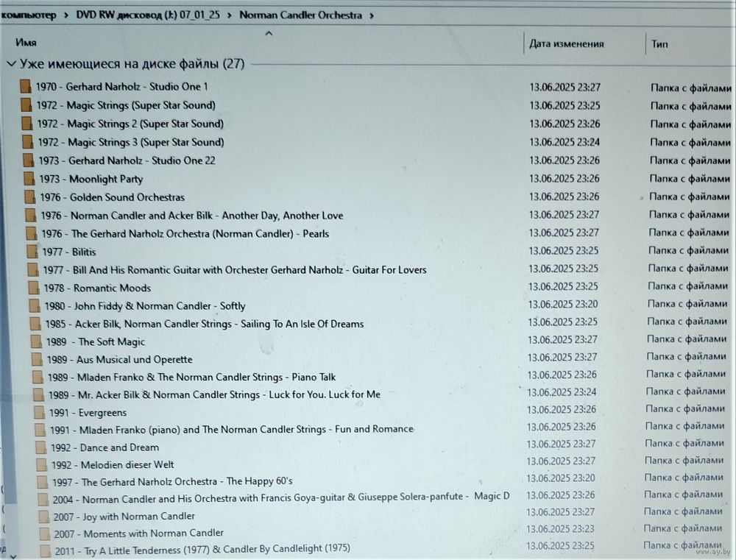Click folder icon of 1980 - Softly
736x560 pixels.
[x=35, y=306]
